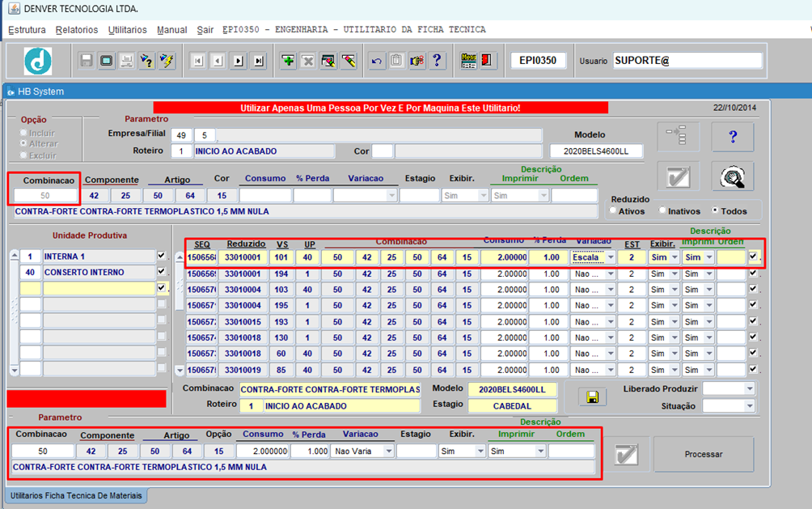Click the print toolbar icon
This screenshot has height=509, width=812.
click(x=126, y=61)
